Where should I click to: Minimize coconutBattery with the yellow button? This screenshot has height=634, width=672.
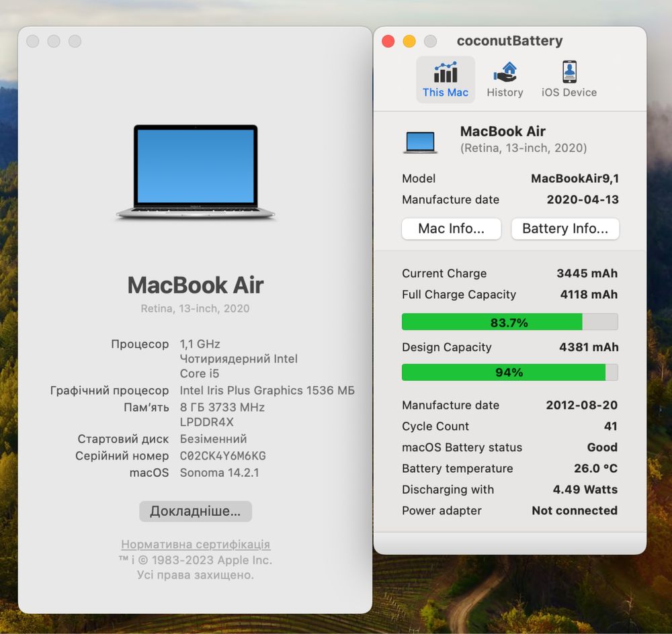point(409,41)
